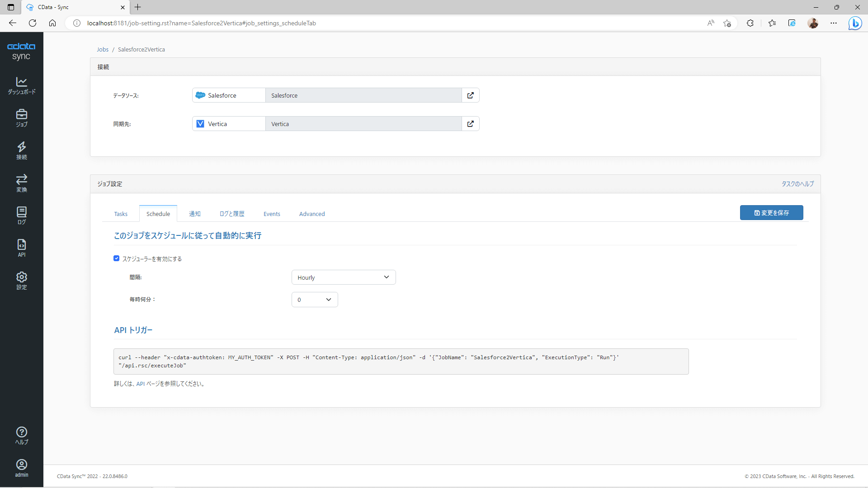Open the API sidebar icon

pyautogui.click(x=21, y=248)
